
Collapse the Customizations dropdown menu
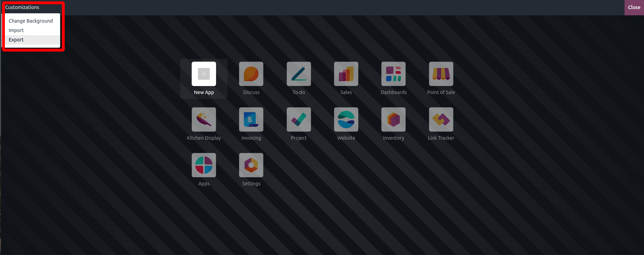click(x=22, y=7)
